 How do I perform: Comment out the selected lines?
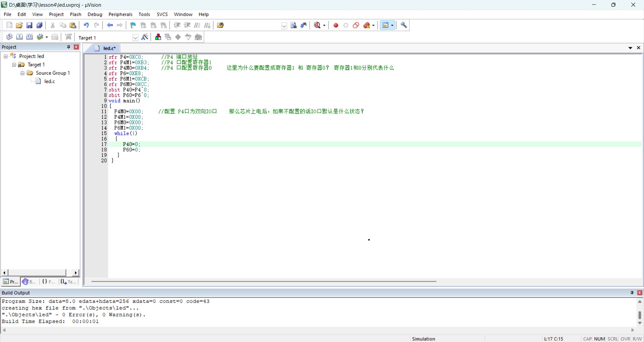pos(197,25)
